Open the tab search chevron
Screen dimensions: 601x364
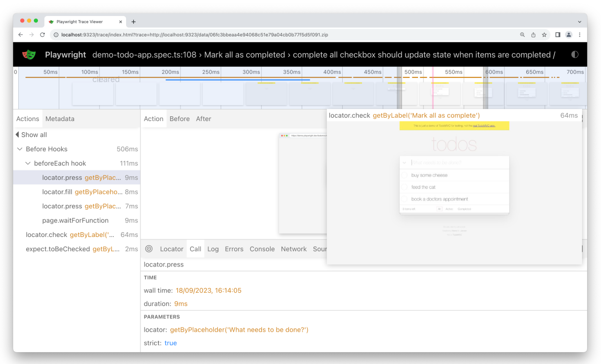point(579,22)
